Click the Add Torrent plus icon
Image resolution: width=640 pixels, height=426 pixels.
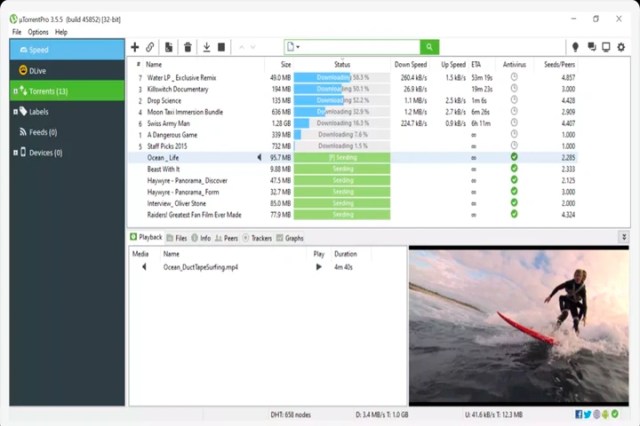tap(135, 47)
